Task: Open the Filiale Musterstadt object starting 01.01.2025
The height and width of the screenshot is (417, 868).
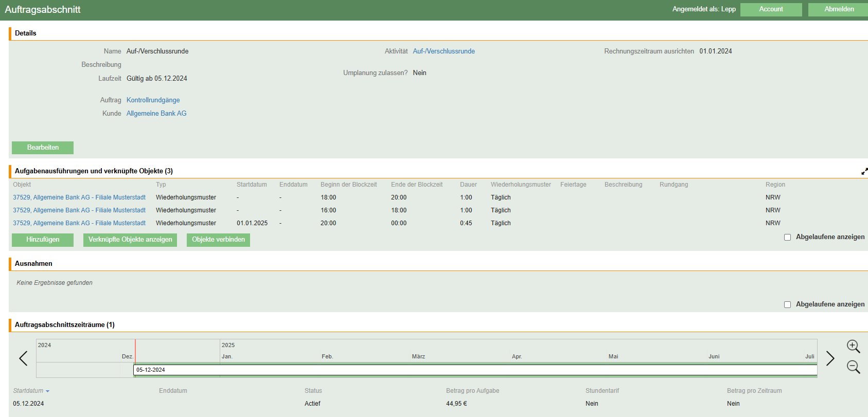Action: [79, 223]
